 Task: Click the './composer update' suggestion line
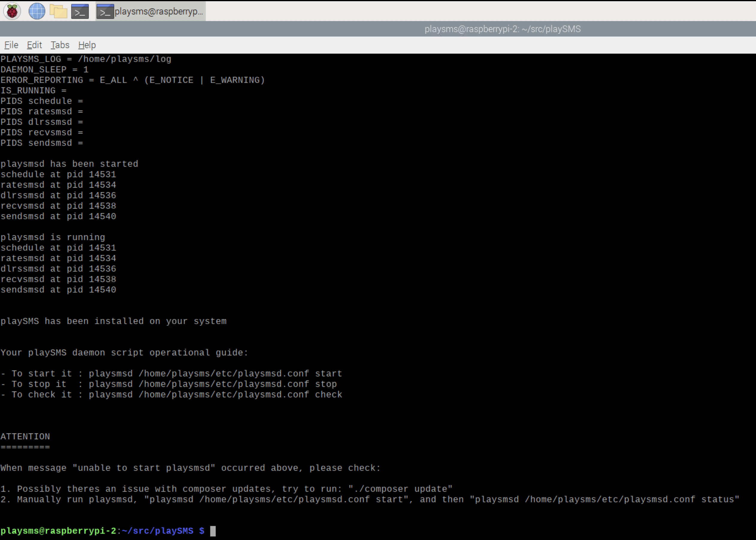pos(226,489)
